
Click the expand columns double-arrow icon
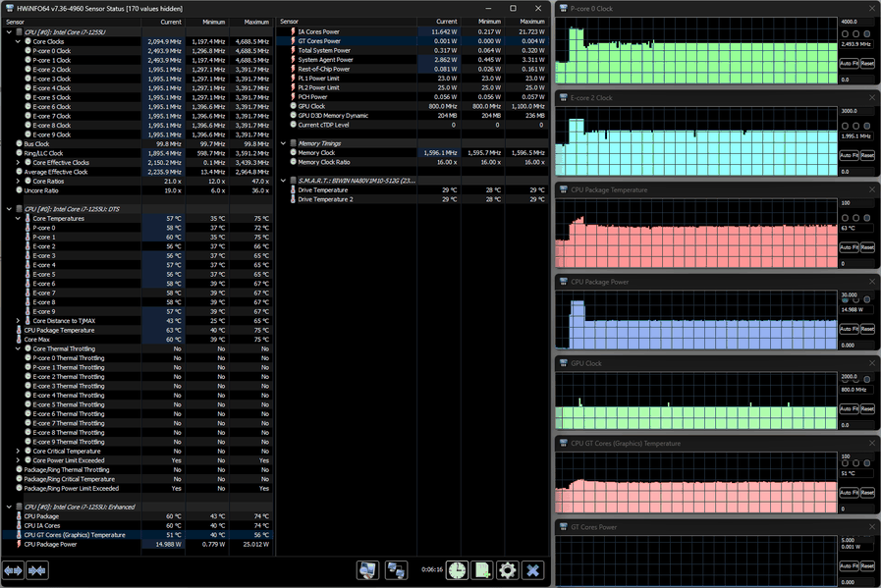pos(13,570)
